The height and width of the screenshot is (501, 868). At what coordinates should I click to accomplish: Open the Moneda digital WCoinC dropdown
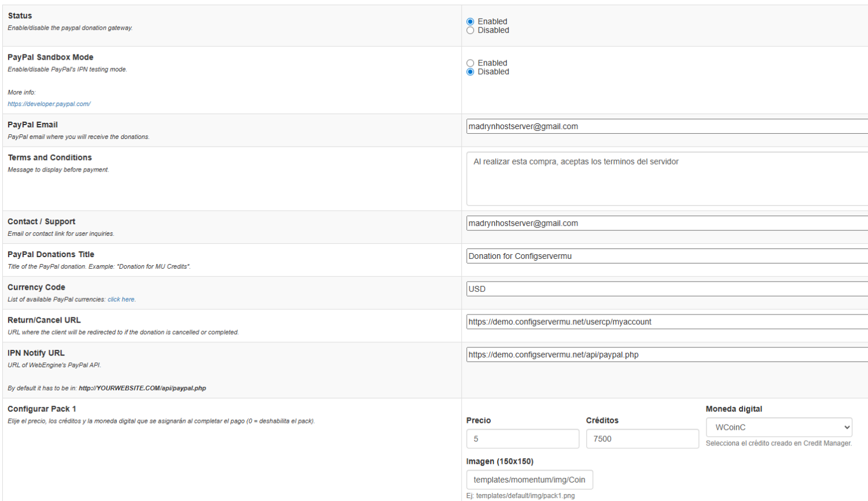778,427
